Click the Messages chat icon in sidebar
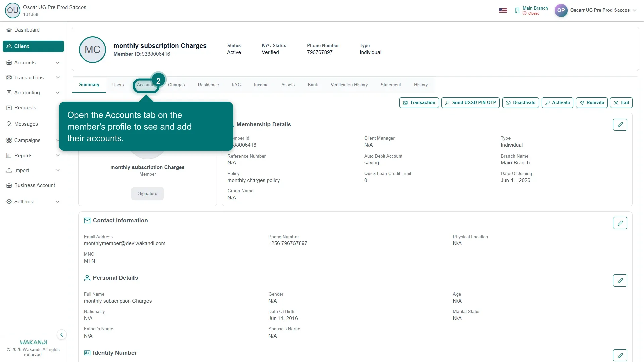 click(x=9, y=124)
